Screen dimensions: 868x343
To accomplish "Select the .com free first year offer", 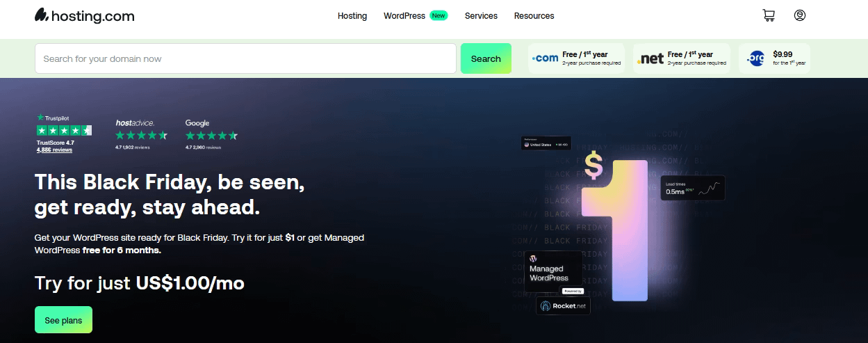I will (576, 58).
